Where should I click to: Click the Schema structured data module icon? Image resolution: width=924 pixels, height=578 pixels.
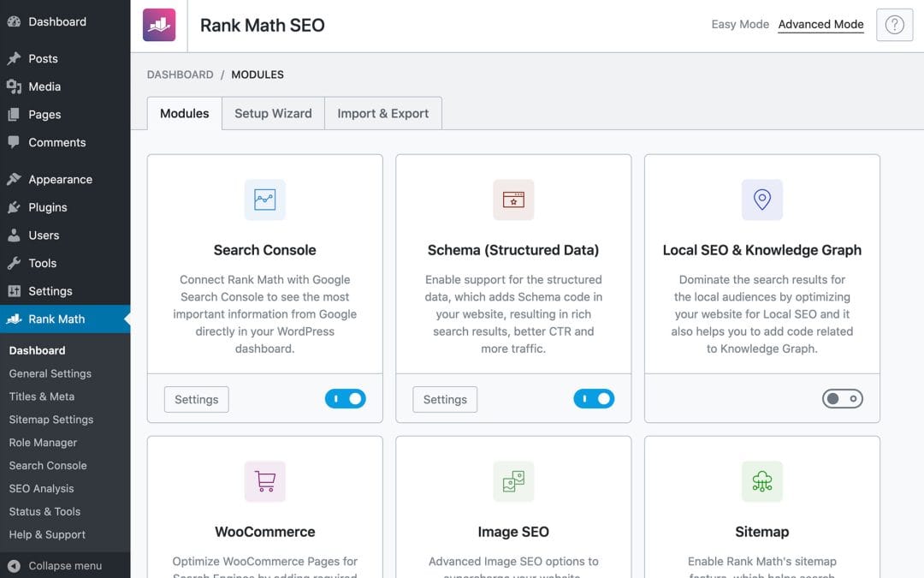pyautogui.click(x=513, y=200)
